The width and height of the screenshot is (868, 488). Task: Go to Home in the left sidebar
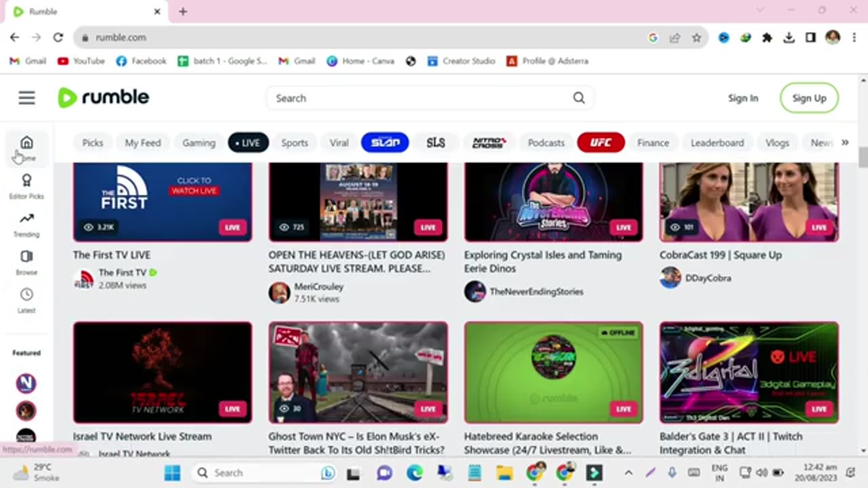tap(26, 149)
